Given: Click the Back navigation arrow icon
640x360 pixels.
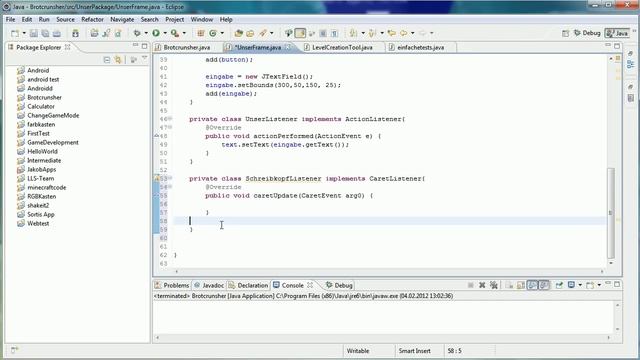Looking at the screenshot, I should click(x=404, y=33).
